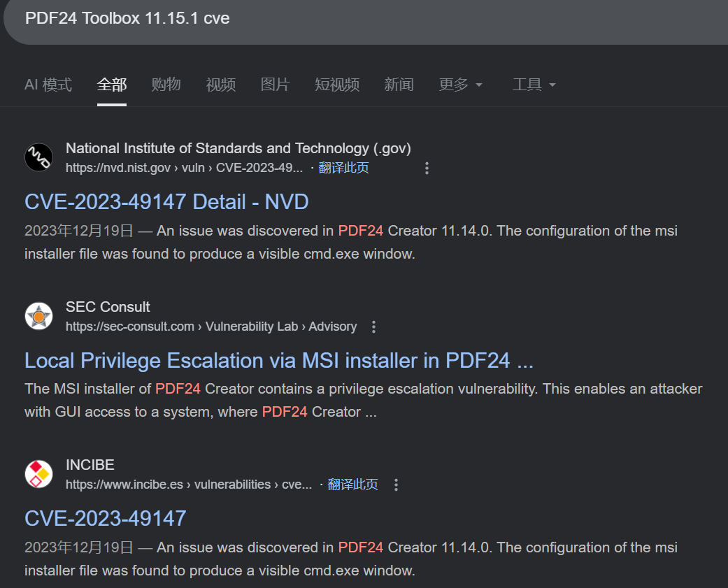This screenshot has height=588, width=728.
Task: Select the 视频 results filter
Action: [x=220, y=84]
